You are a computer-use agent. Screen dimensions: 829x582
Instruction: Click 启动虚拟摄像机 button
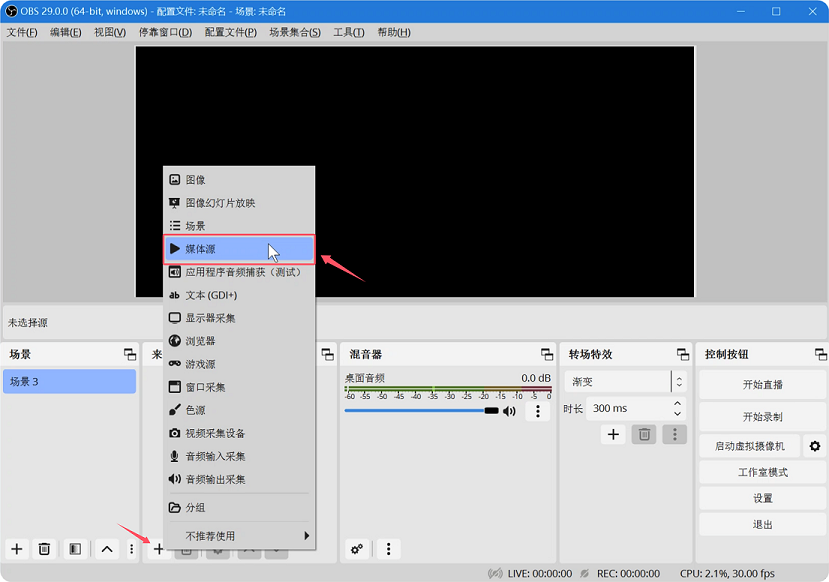point(750,446)
